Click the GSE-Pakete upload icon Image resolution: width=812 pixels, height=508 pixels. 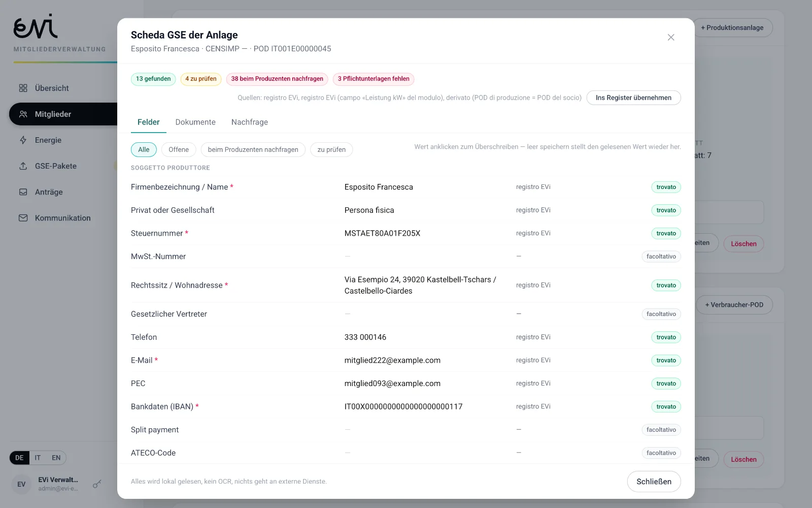point(23,166)
